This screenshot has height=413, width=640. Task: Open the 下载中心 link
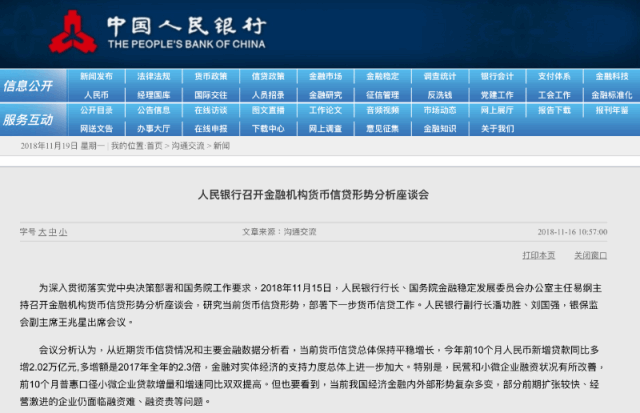268,128
